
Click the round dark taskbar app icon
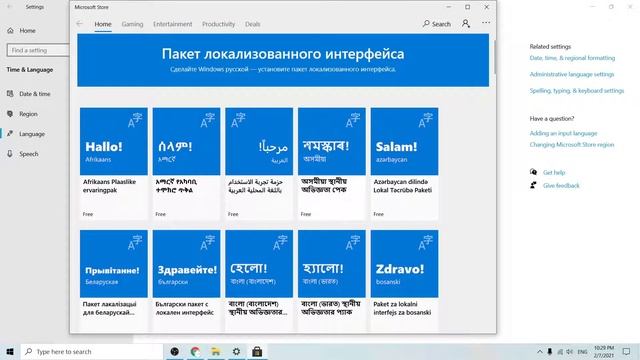point(175,351)
